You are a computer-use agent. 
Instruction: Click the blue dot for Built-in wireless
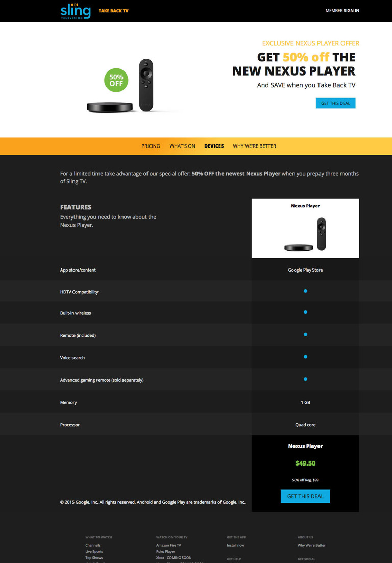pyautogui.click(x=306, y=312)
